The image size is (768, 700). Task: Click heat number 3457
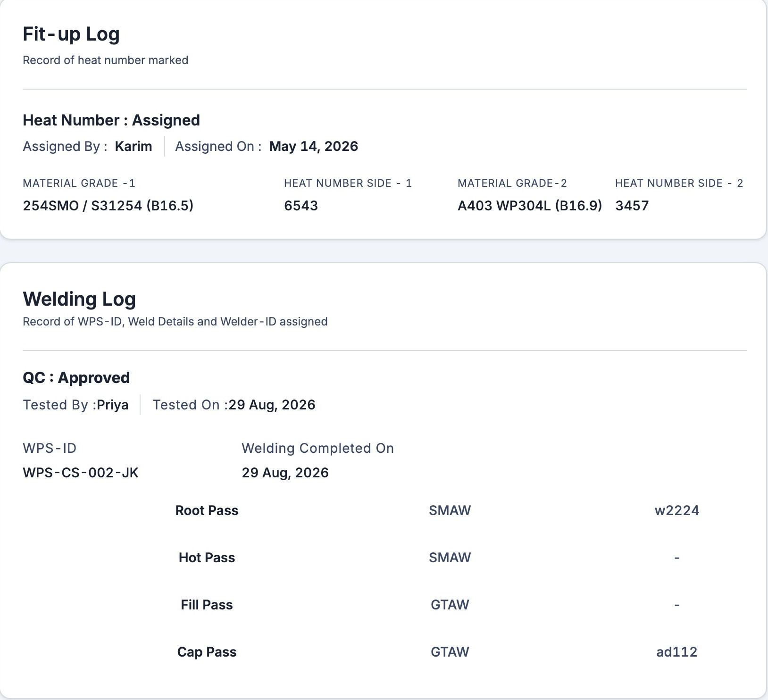[632, 206]
